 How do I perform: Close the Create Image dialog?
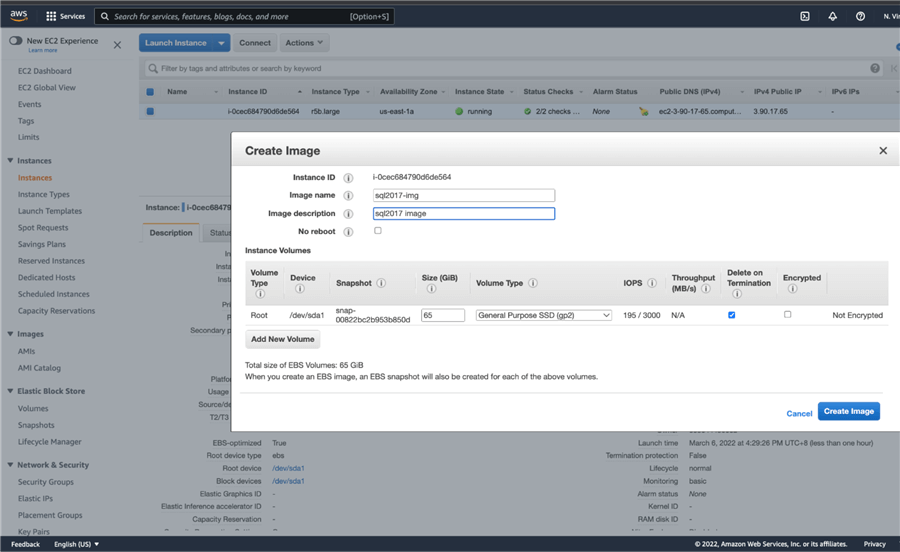tap(882, 151)
